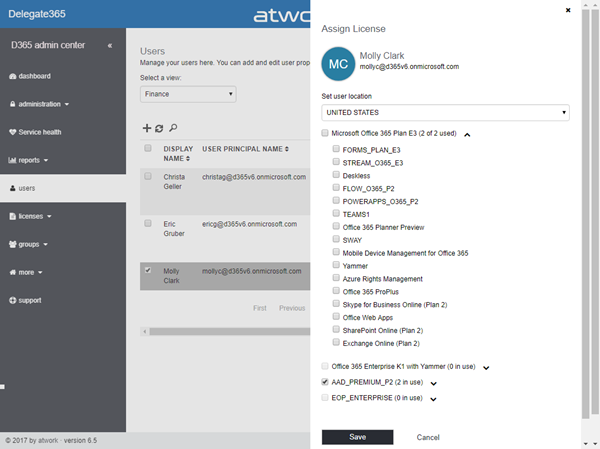Check Yammer service option

point(336,265)
